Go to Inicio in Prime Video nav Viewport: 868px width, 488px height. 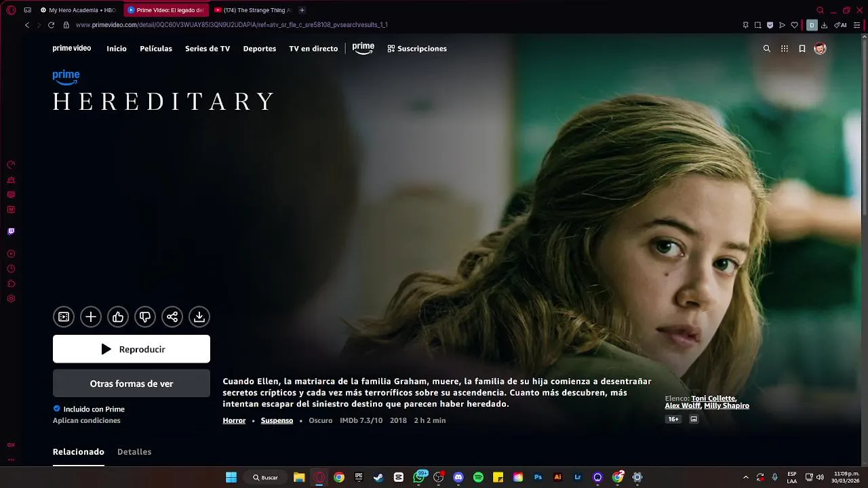coord(117,49)
